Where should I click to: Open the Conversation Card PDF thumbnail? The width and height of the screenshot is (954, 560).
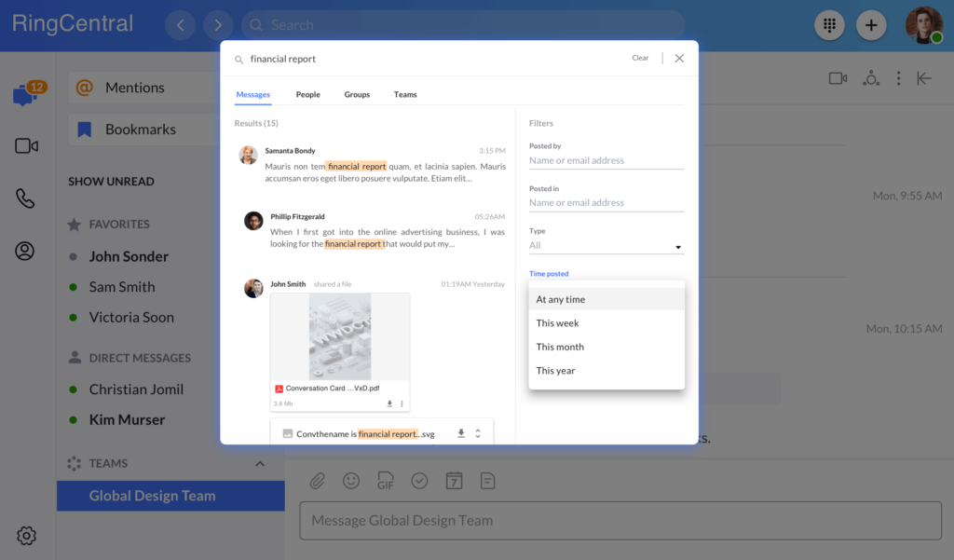click(x=339, y=336)
